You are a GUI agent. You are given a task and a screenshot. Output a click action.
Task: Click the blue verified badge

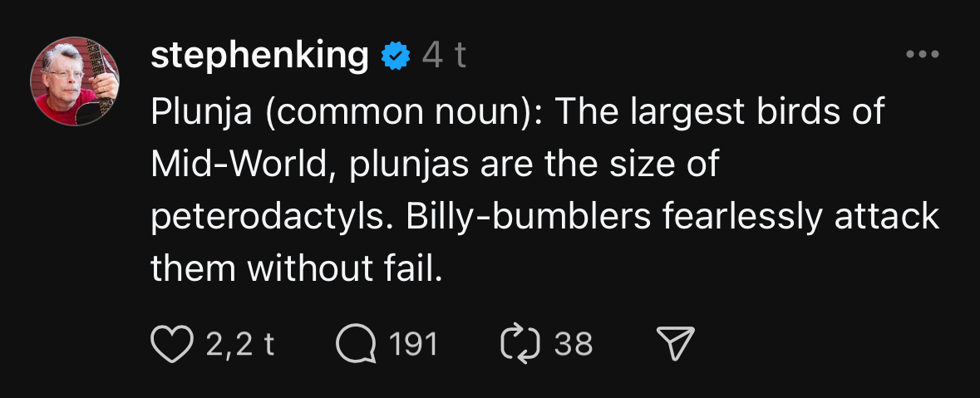tap(396, 56)
